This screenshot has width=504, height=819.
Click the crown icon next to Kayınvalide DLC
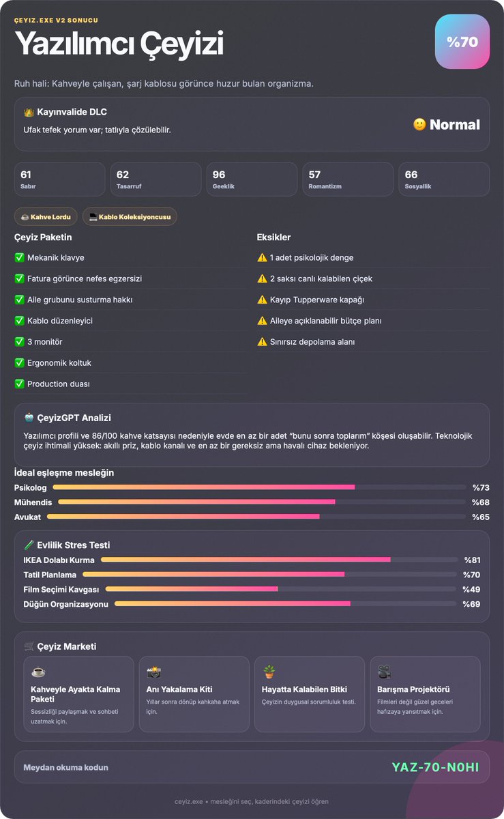click(x=29, y=112)
